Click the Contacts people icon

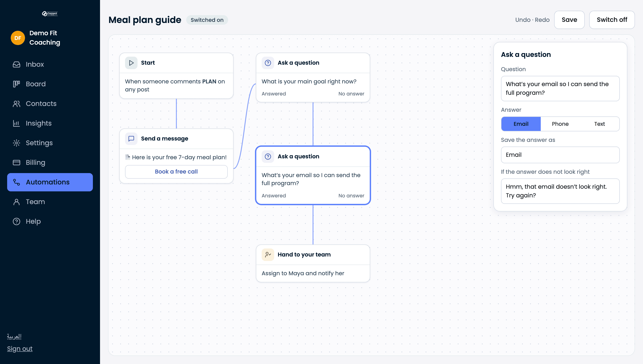pyautogui.click(x=17, y=103)
